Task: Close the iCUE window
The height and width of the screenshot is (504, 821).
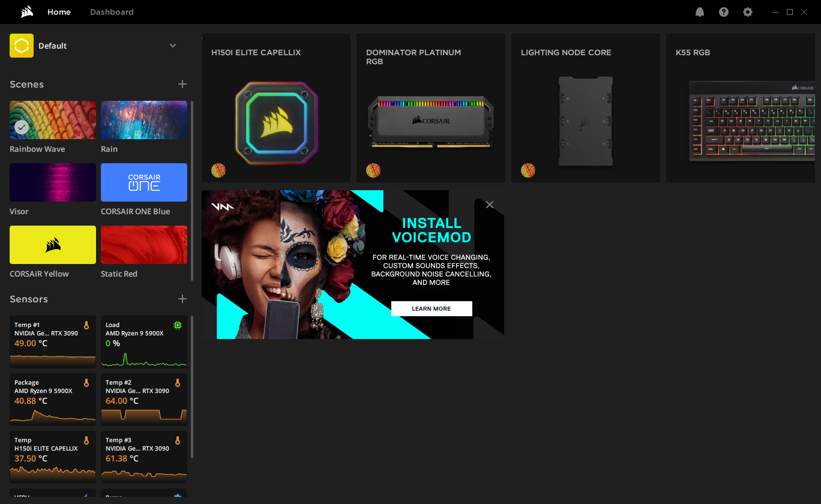Action: [804, 12]
